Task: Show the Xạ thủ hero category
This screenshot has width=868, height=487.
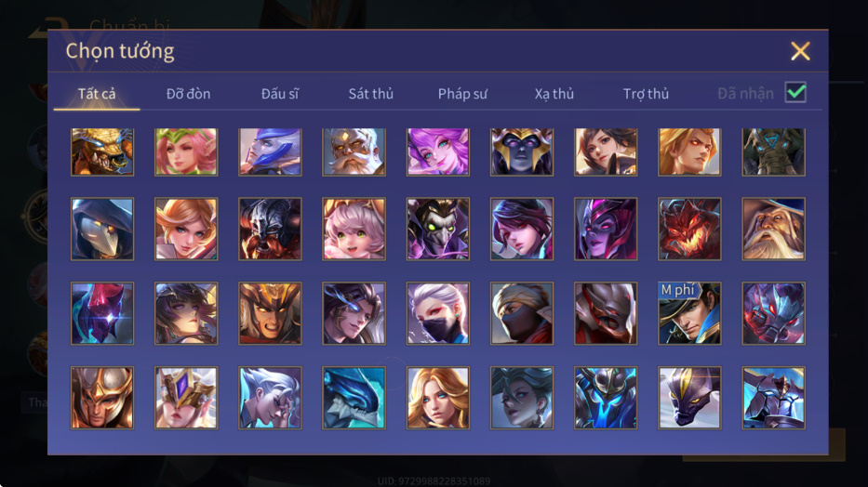Action: click(x=554, y=94)
